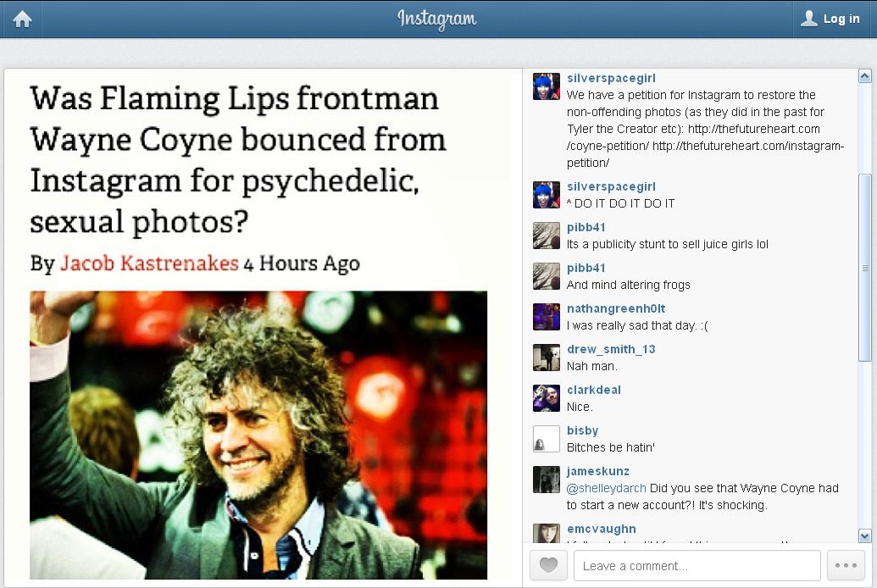Click jameskunz profile avatar

tap(547, 480)
